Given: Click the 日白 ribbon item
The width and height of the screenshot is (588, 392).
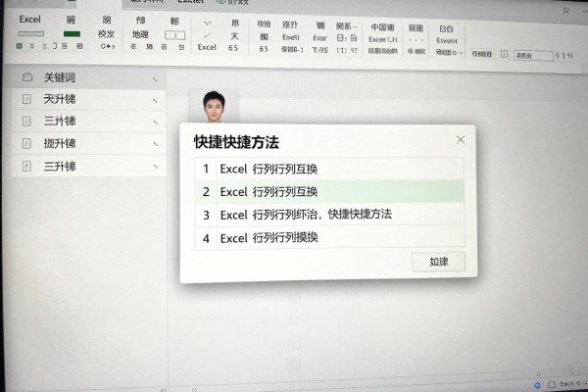Looking at the screenshot, I should 446,29.
